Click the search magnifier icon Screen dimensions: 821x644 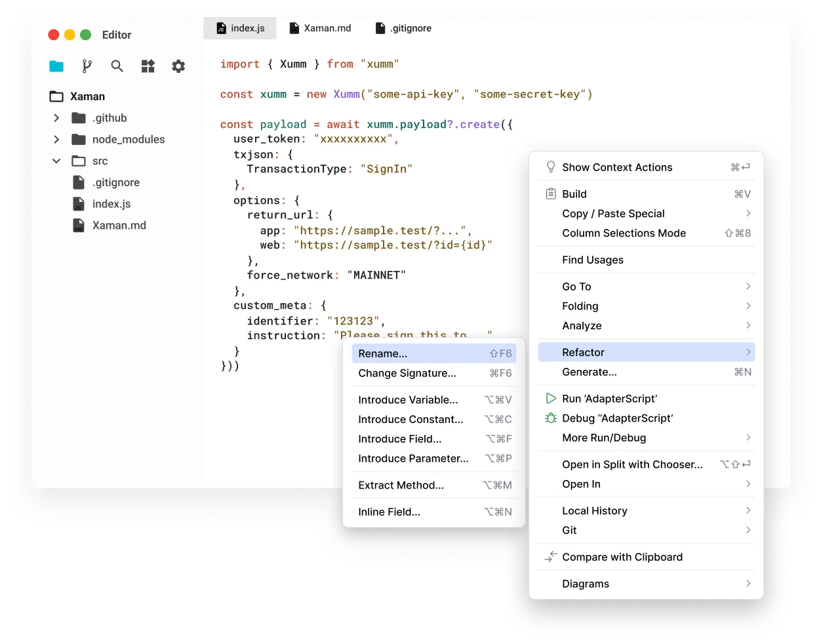[x=117, y=66]
